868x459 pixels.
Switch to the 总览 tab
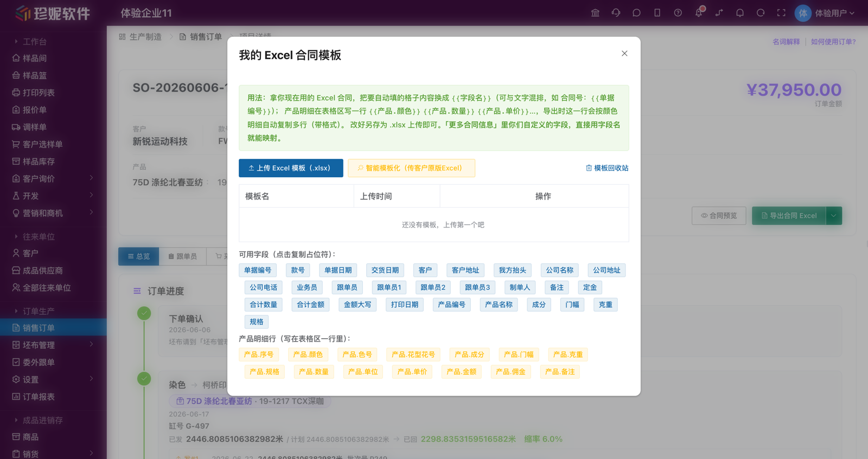(139, 256)
